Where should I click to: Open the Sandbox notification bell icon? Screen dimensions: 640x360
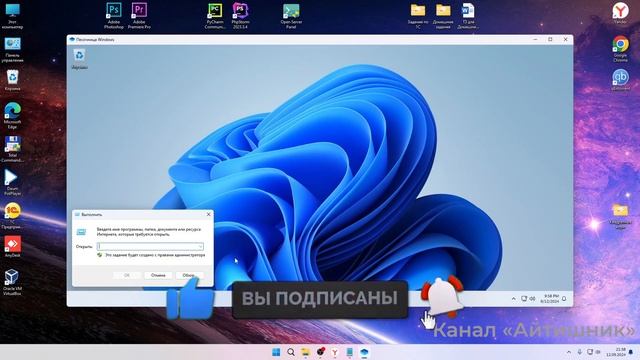[564, 299]
